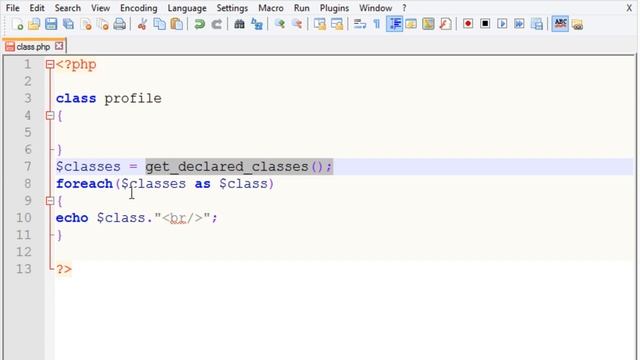Click line number 13 in margin
This screenshot has width=640, height=360.
[x=24, y=269]
